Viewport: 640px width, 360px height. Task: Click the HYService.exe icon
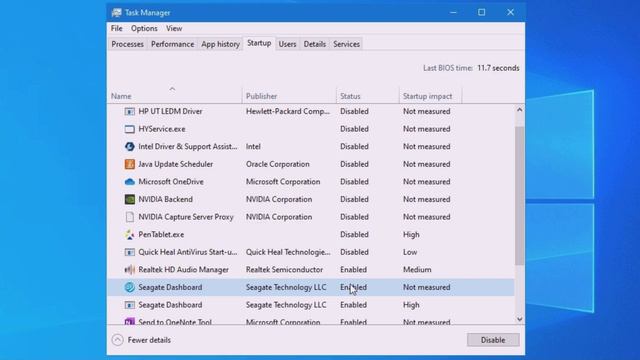pos(129,129)
